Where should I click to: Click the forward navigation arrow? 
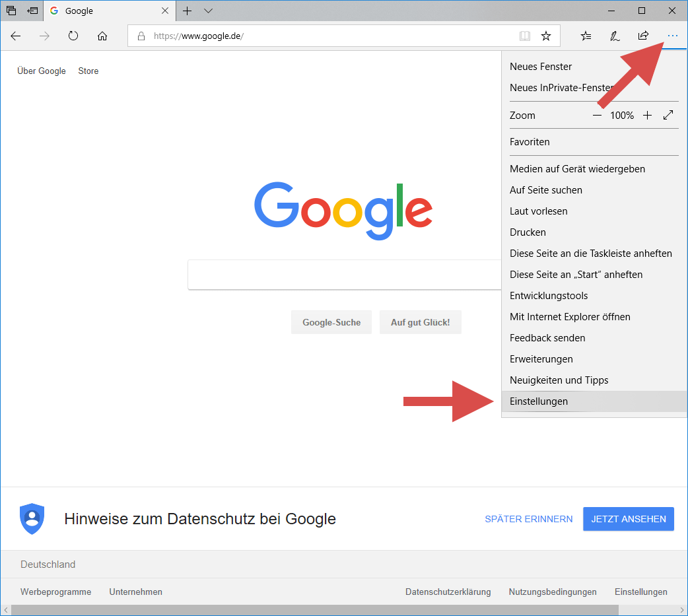(44, 36)
